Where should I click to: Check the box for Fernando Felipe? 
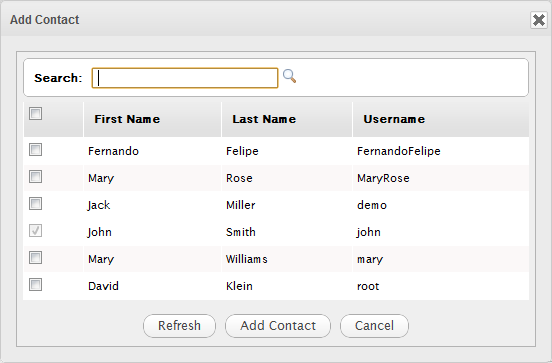pyautogui.click(x=36, y=150)
